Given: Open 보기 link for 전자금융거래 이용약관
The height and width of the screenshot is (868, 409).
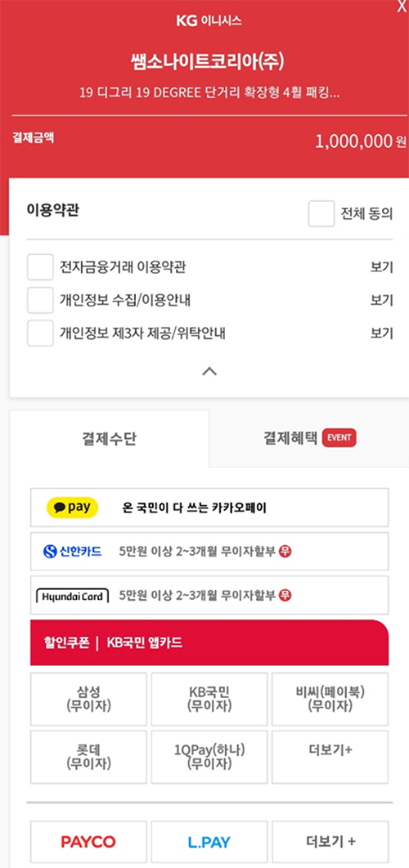Looking at the screenshot, I should click(382, 267).
